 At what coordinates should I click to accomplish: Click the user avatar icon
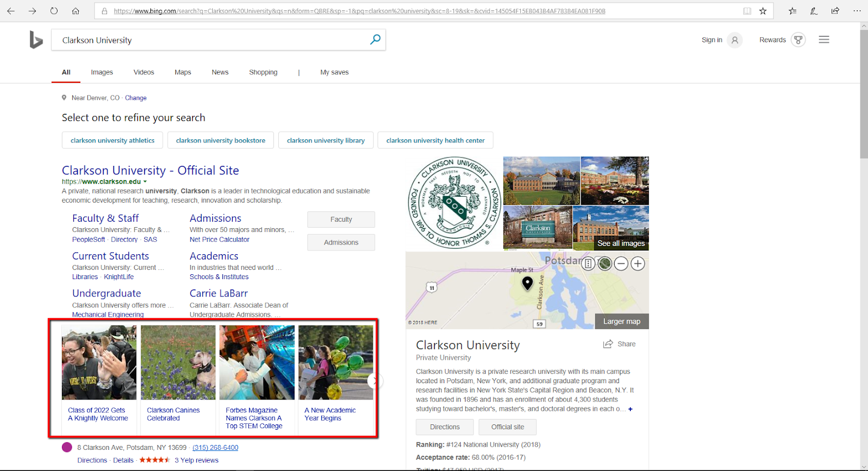(735, 40)
